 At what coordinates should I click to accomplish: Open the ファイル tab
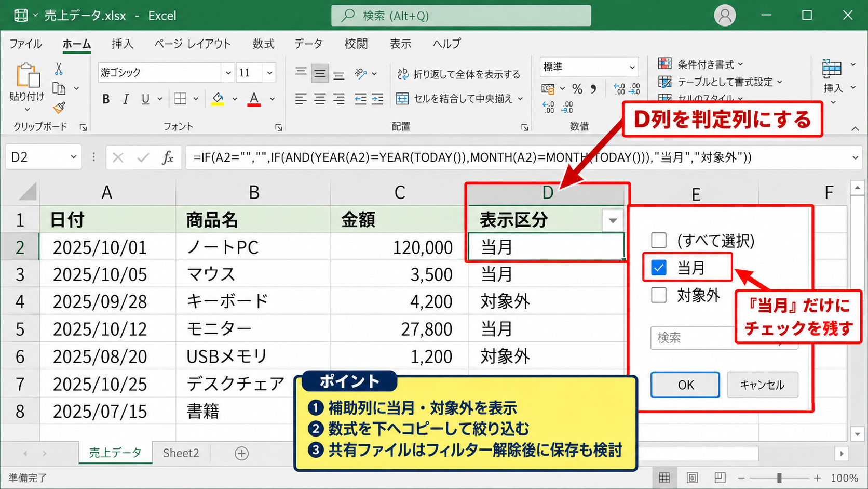click(25, 44)
